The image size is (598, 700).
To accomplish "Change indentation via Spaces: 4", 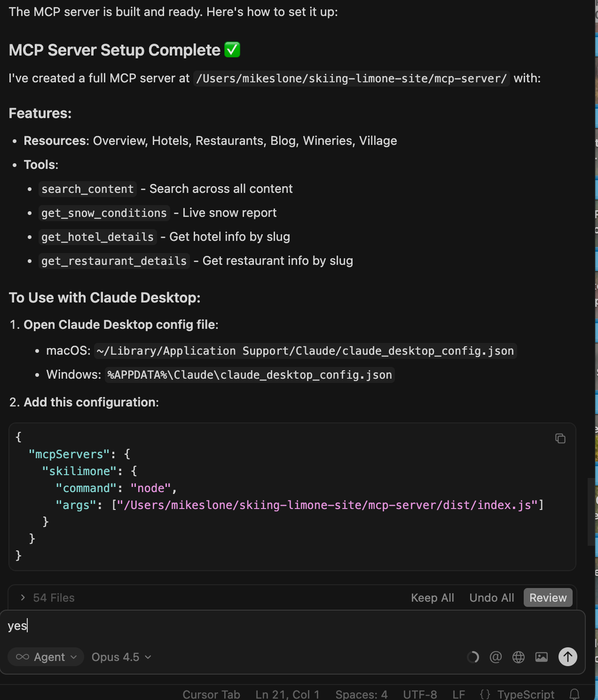I will pyautogui.click(x=362, y=694).
